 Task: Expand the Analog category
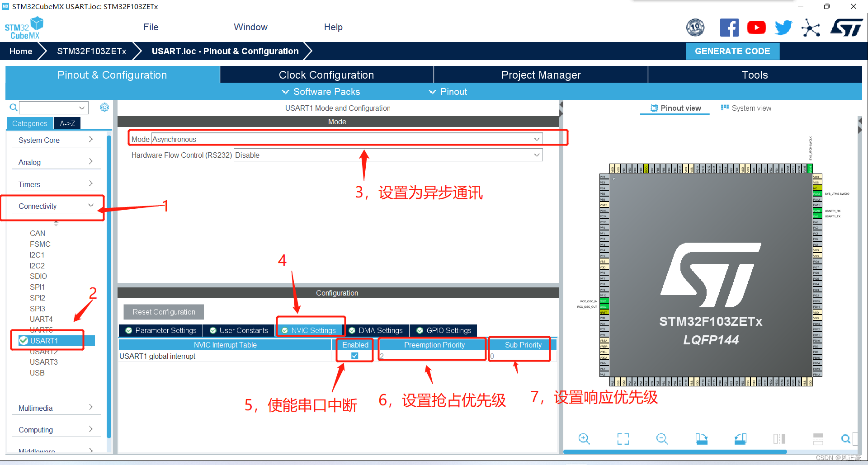pyautogui.click(x=56, y=162)
